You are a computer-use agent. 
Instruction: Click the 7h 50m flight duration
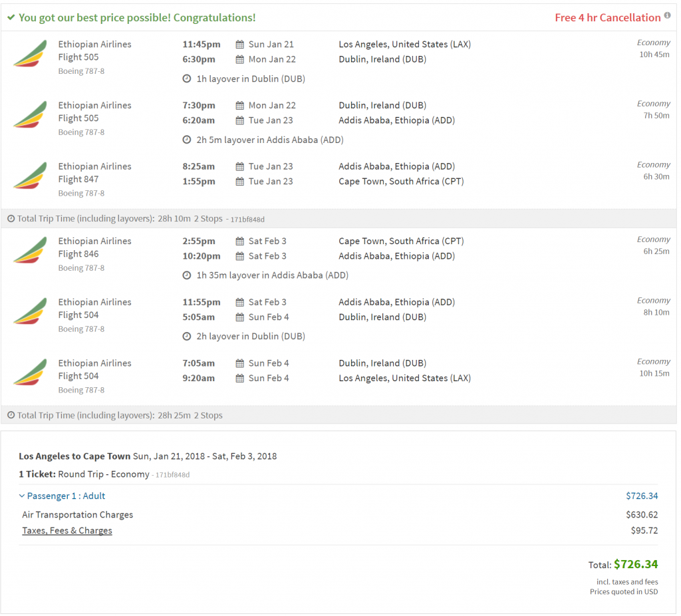[x=656, y=116]
